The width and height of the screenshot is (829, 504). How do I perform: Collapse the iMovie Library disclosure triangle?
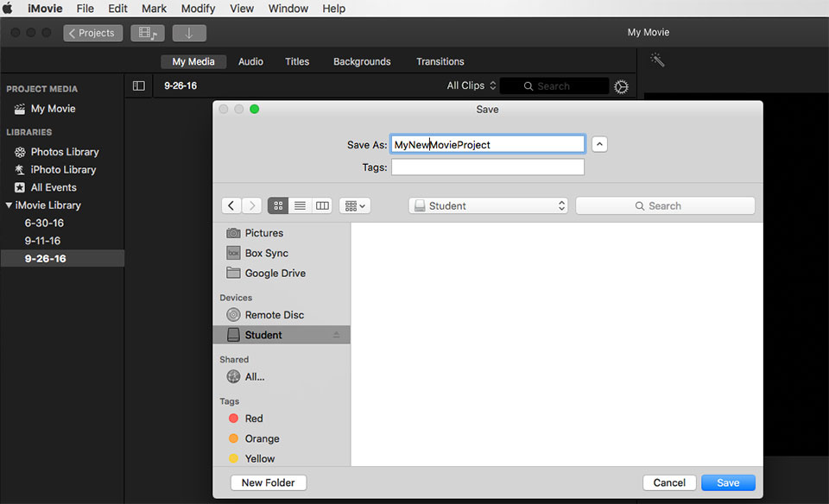coord(9,205)
